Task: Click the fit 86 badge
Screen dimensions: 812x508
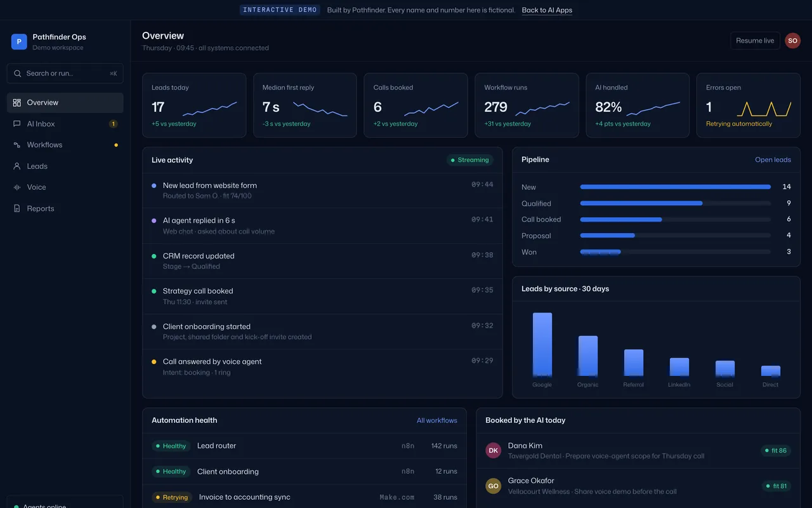Action: tap(776, 451)
